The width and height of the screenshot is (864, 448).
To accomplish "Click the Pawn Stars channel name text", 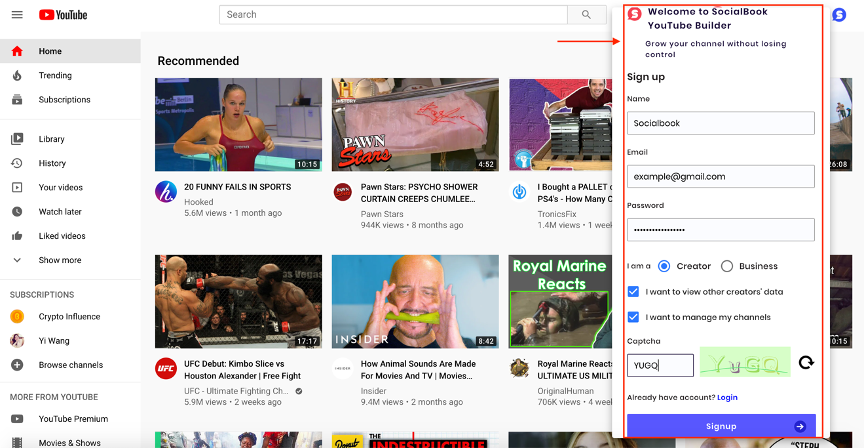I will tap(382, 214).
